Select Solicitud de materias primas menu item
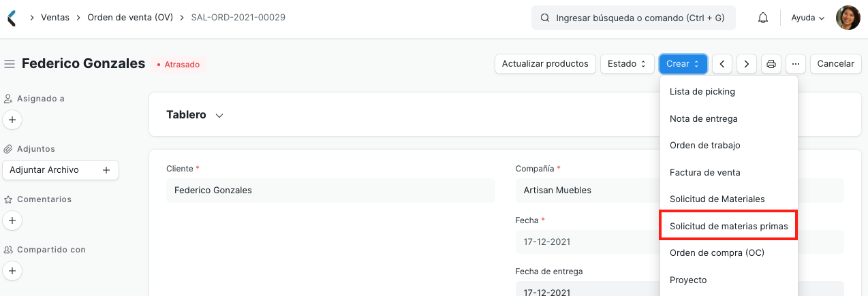This screenshot has width=868, height=296. click(729, 226)
